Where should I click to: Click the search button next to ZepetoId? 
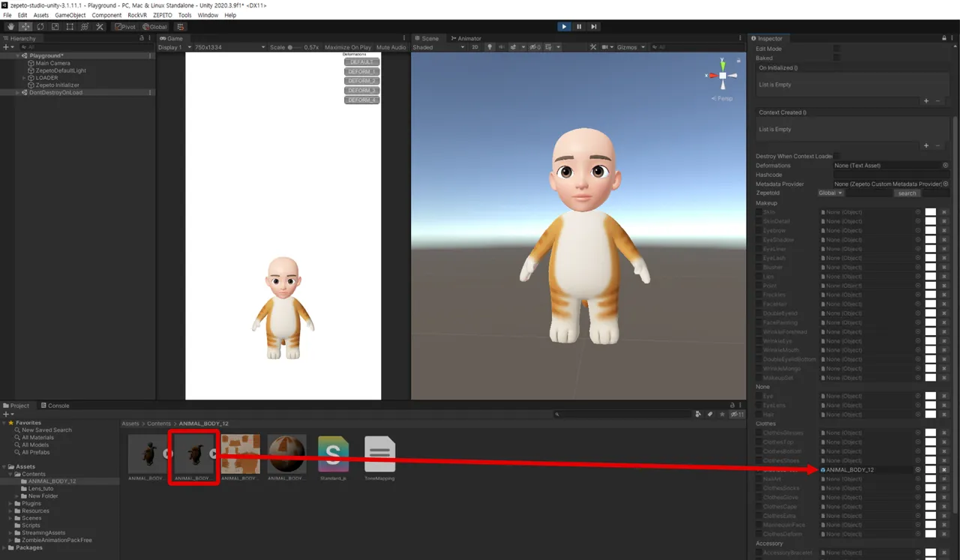pos(907,193)
